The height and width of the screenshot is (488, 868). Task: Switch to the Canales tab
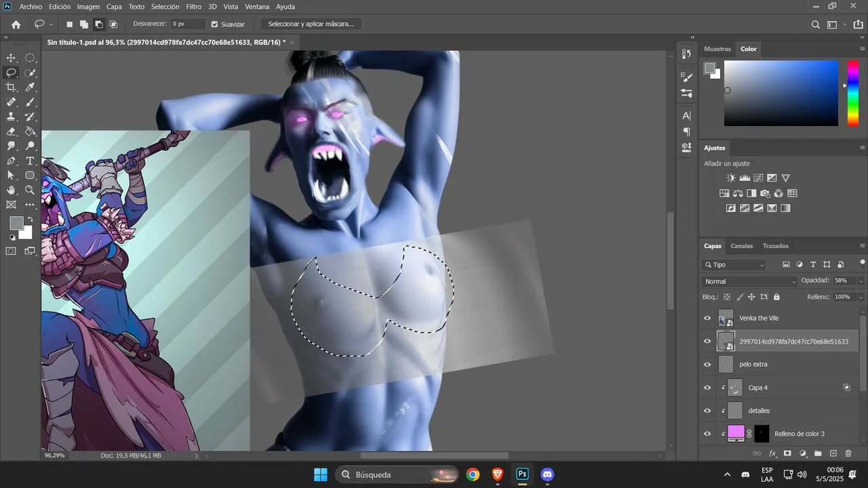(x=741, y=246)
